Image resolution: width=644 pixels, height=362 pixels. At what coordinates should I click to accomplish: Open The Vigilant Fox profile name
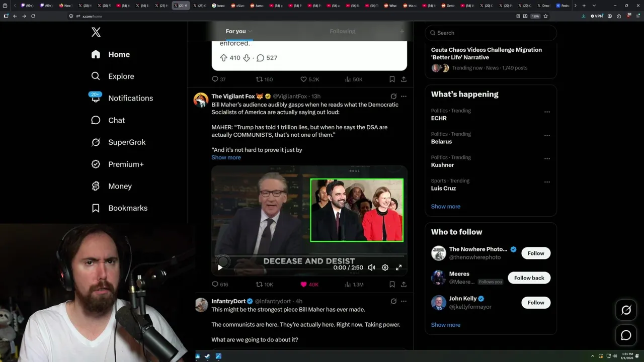click(233, 96)
